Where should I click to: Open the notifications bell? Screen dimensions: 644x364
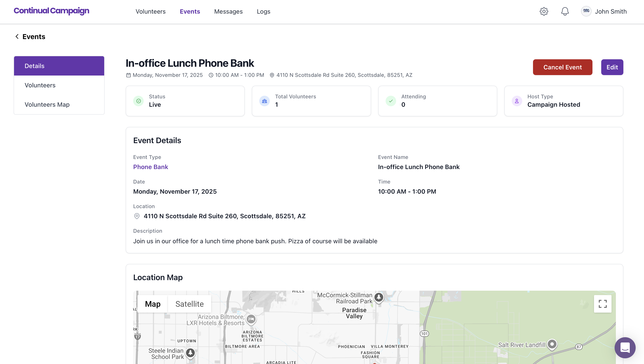click(565, 11)
